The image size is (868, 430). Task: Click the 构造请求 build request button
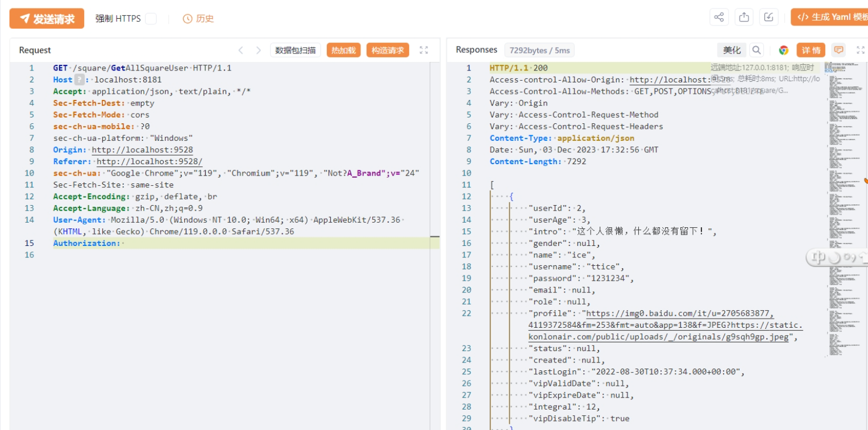tap(388, 50)
